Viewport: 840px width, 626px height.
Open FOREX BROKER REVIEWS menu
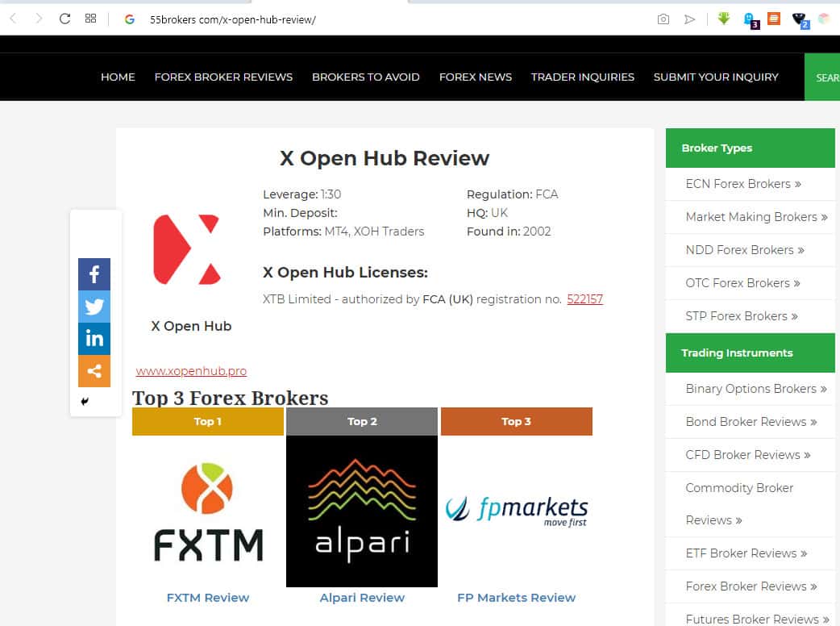click(223, 77)
